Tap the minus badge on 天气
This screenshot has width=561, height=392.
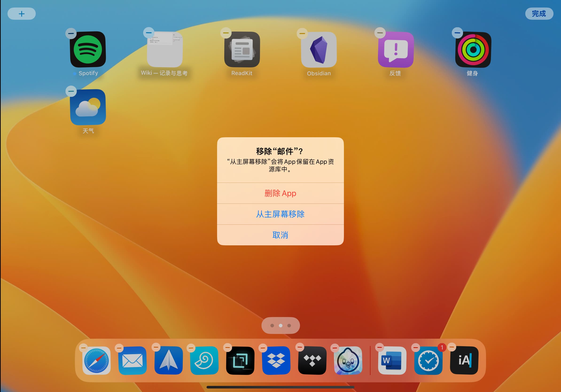click(71, 91)
